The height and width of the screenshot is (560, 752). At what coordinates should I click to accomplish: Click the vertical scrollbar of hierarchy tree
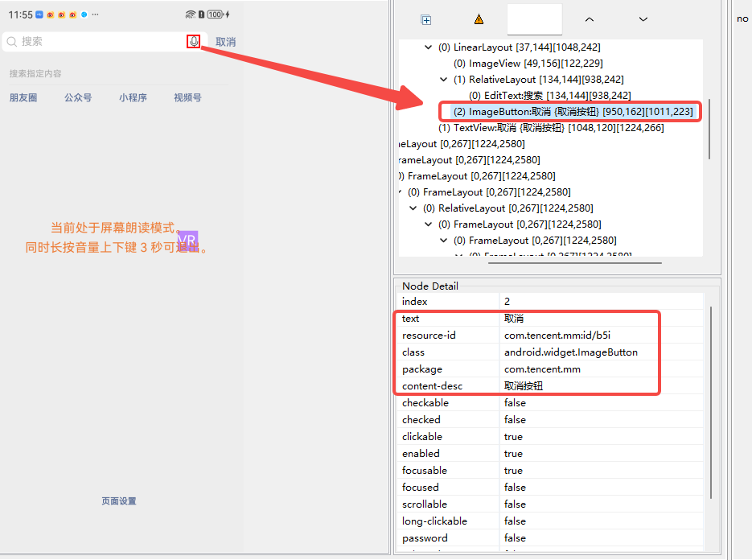pyautogui.click(x=709, y=129)
